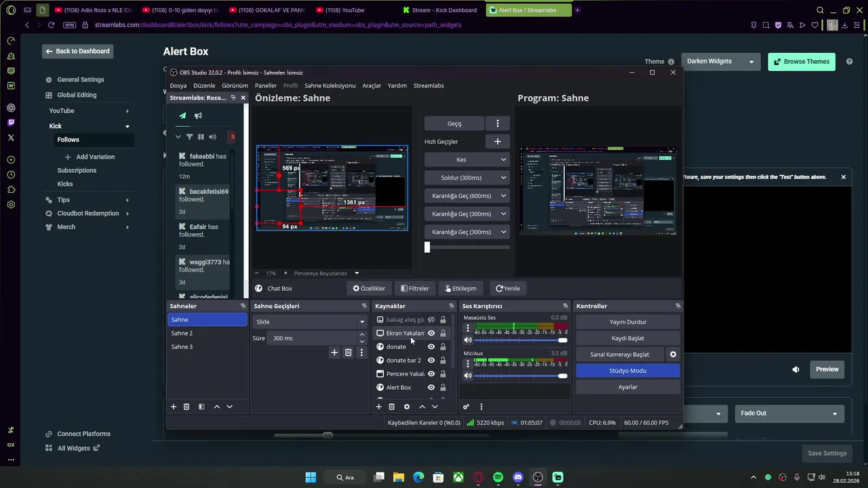This screenshot has height=488, width=868.
Task: Click the Kaydı Başlat button
Action: point(628,338)
